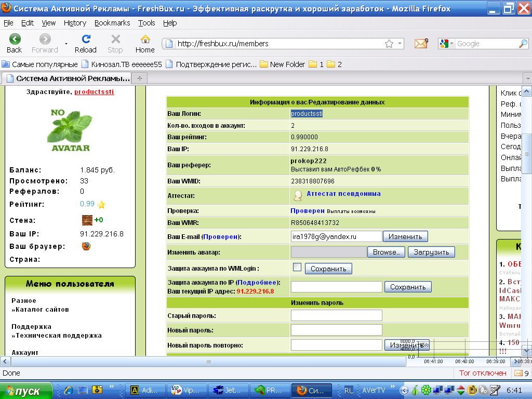Open the new tab plus button
Screen dimensions: 532x399
(139, 78)
